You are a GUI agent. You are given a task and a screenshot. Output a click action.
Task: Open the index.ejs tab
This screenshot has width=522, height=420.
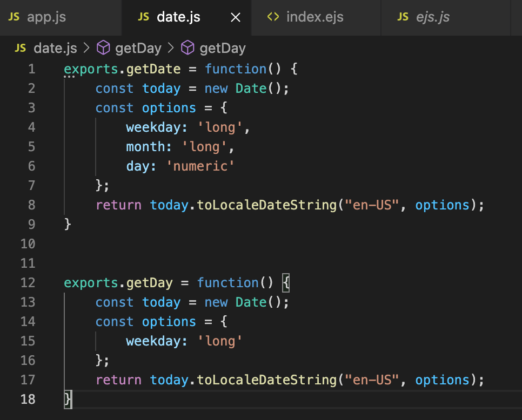point(316,17)
